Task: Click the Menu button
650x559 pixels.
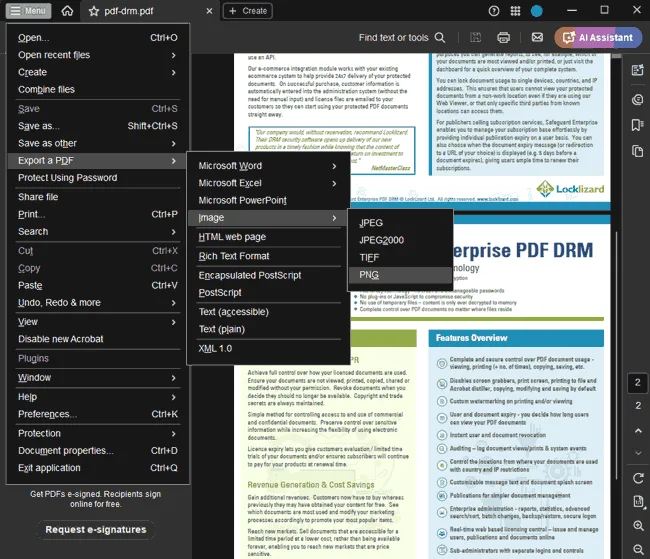Action: pos(28,11)
